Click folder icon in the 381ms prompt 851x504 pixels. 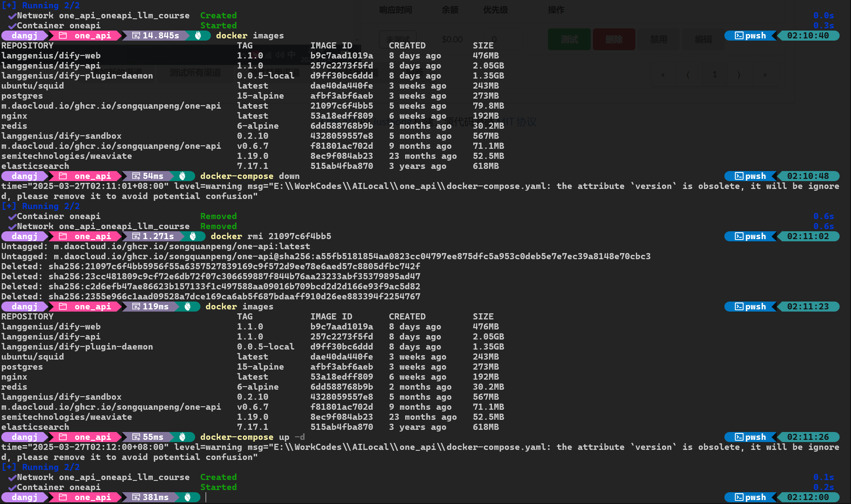pos(63,497)
